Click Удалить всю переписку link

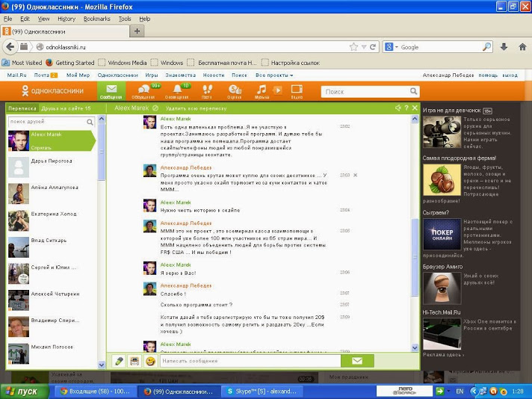click(x=196, y=108)
